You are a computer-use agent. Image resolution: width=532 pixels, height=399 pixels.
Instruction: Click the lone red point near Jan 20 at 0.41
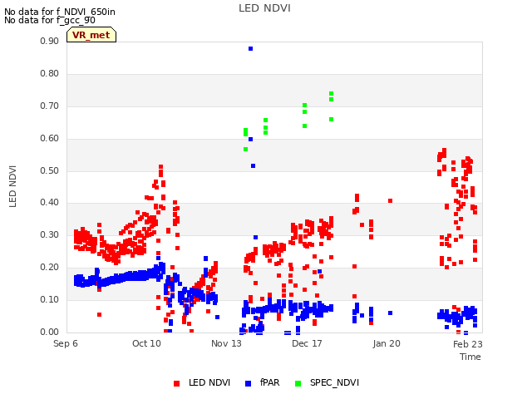[x=390, y=201]
